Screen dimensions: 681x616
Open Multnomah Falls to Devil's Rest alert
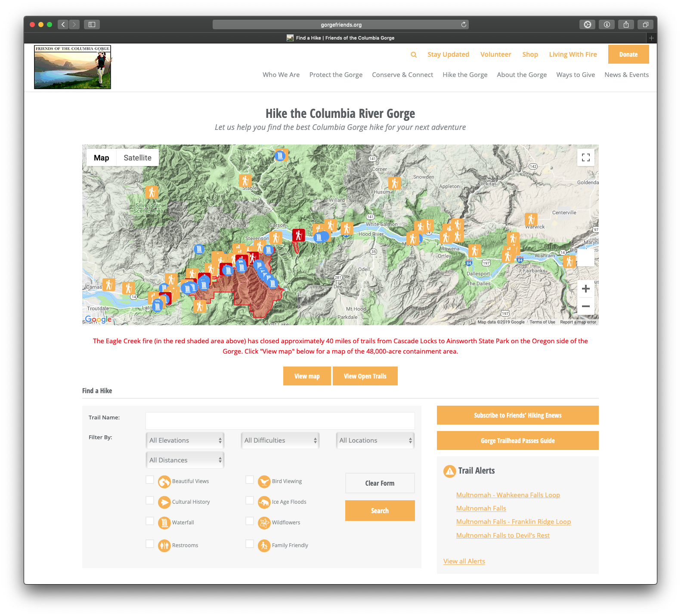pyautogui.click(x=503, y=536)
